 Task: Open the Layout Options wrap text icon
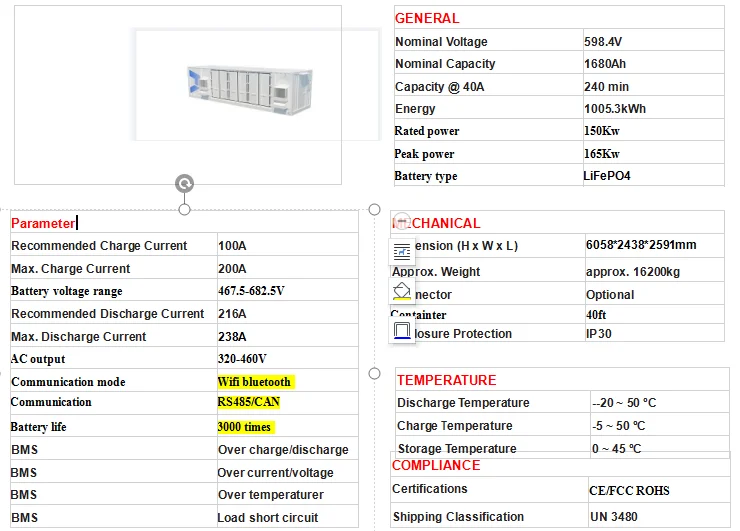coord(401,252)
